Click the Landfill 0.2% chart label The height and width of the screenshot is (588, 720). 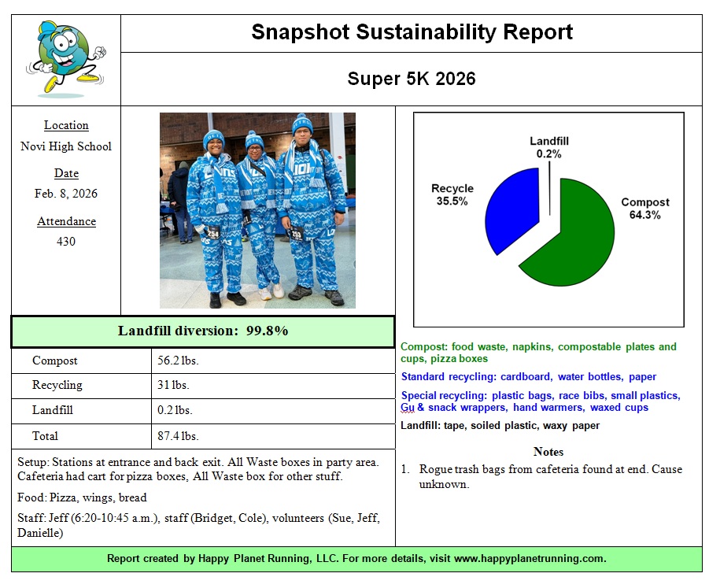548,147
